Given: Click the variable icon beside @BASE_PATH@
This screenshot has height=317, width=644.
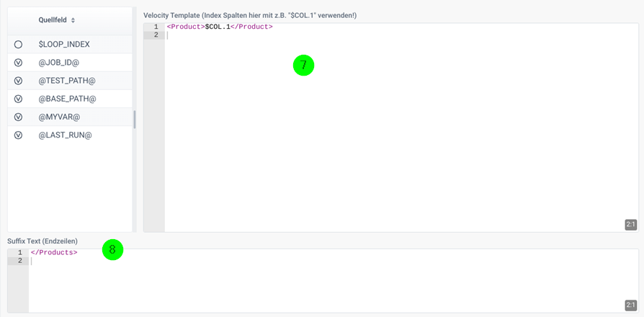Looking at the screenshot, I should click(18, 99).
